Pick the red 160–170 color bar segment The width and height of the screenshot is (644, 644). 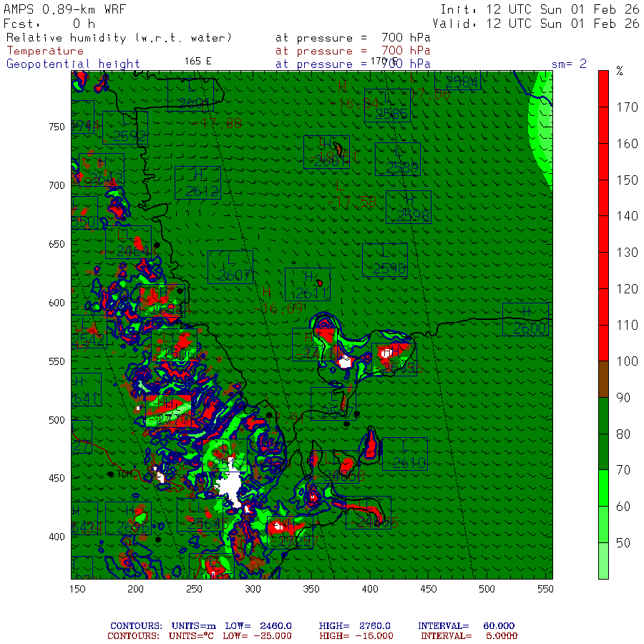[603, 125]
